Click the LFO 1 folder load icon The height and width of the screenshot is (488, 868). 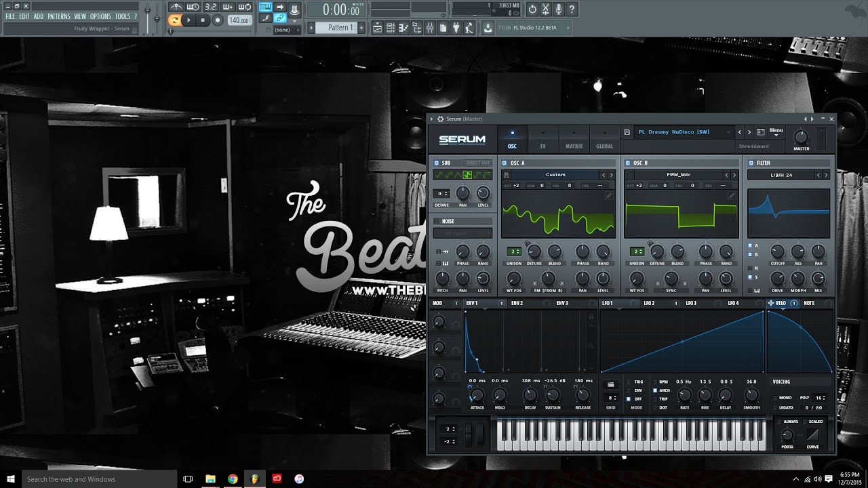point(610,385)
